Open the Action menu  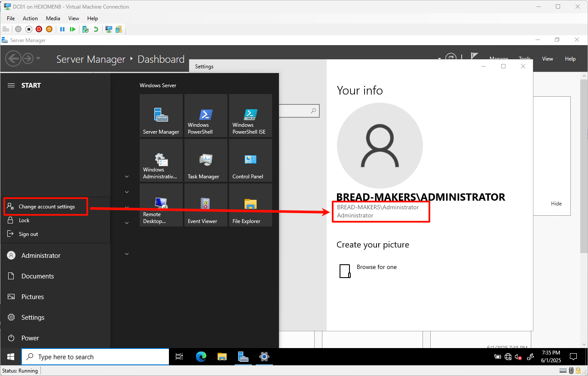click(30, 18)
